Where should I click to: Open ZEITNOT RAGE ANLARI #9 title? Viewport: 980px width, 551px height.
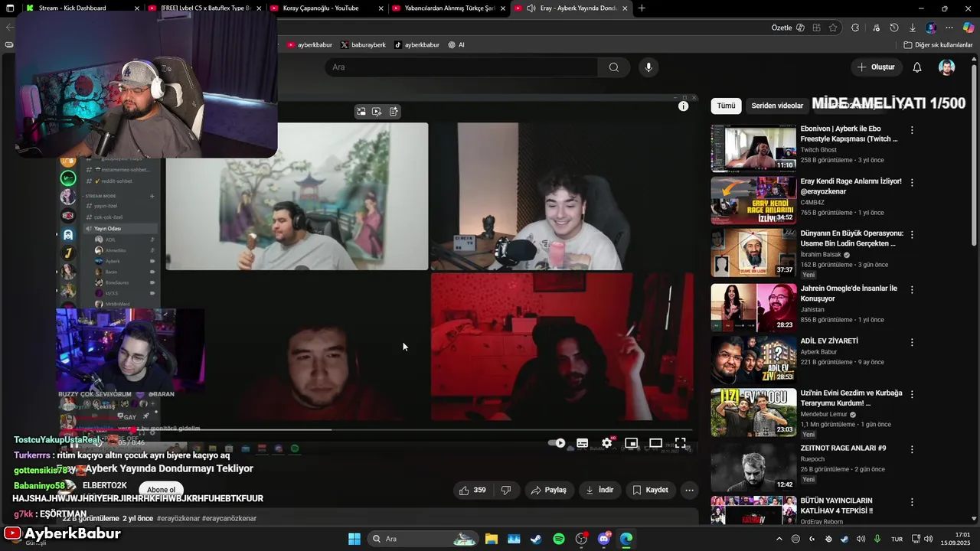click(843, 448)
